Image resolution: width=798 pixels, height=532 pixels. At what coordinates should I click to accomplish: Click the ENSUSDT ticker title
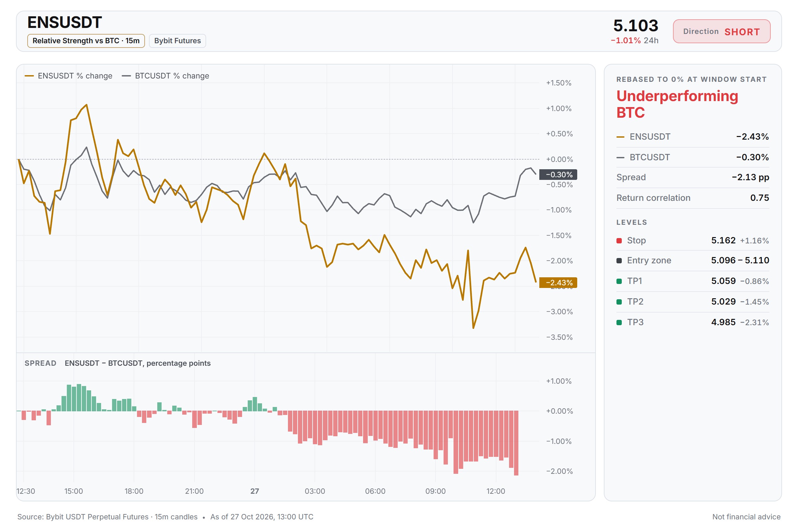coord(65,22)
